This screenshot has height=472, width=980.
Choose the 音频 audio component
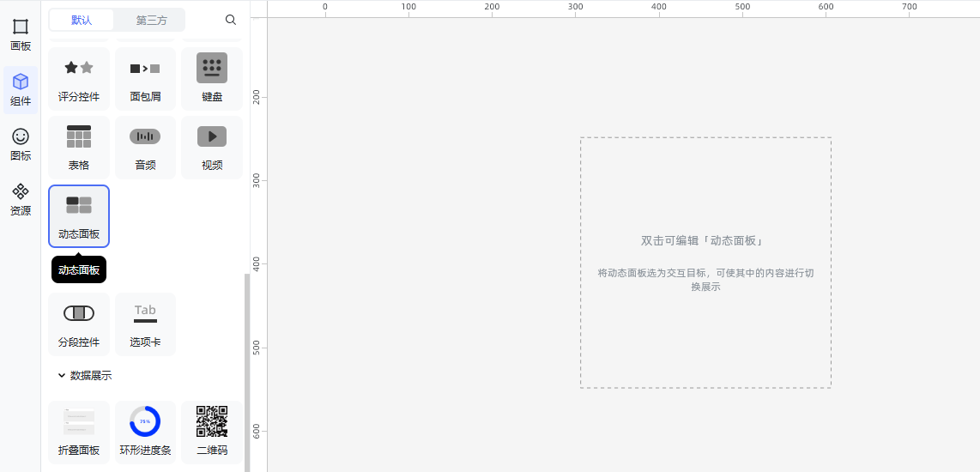145,147
